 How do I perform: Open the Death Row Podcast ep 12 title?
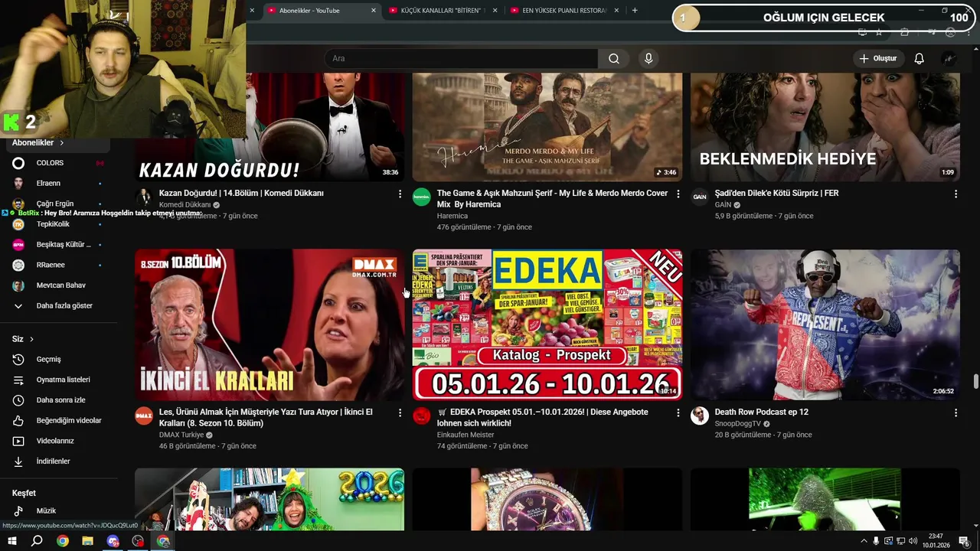tap(761, 412)
